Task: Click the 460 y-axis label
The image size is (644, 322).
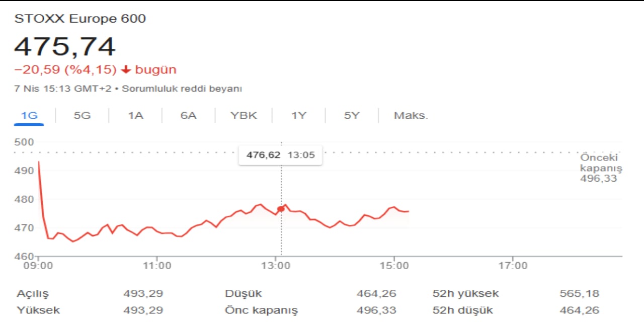Action: (x=24, y=256)
